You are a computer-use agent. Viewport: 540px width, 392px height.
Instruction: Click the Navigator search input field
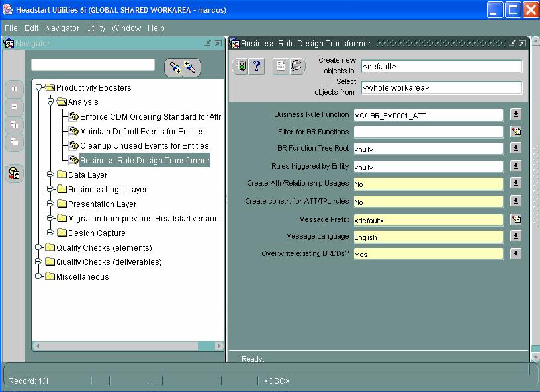93,65
